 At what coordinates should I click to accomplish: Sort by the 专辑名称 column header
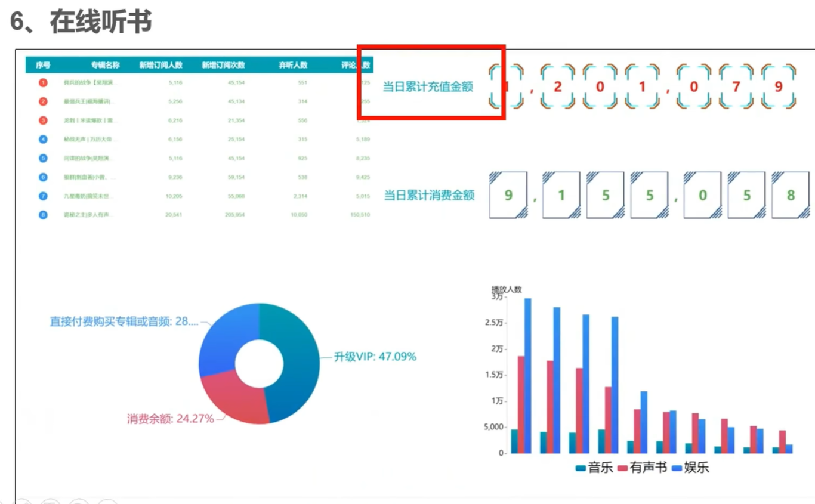(105, 65)
